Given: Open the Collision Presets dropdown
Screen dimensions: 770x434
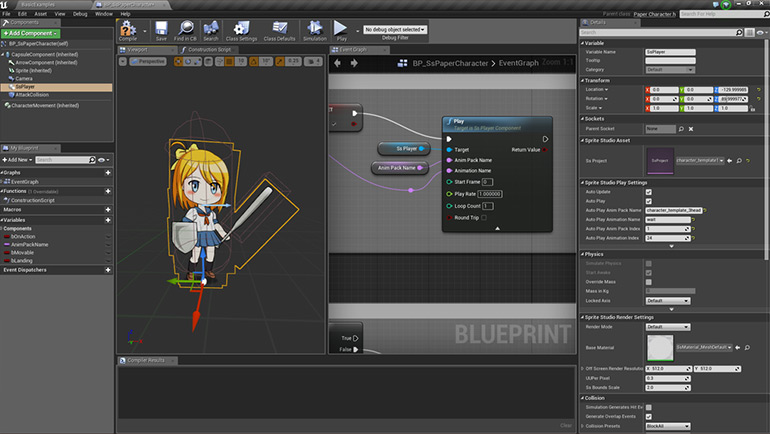Looking at the screenshot, I should [668, 426].
